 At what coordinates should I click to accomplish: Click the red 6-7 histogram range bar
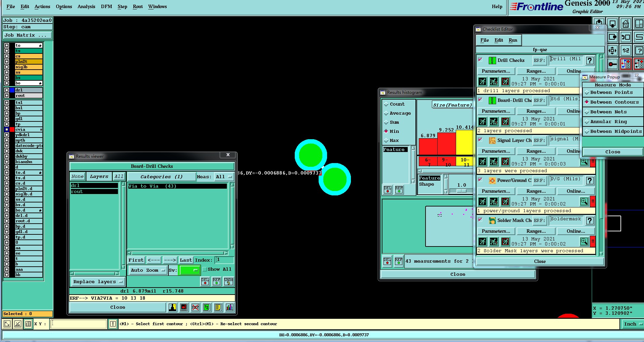coord(428,161)
